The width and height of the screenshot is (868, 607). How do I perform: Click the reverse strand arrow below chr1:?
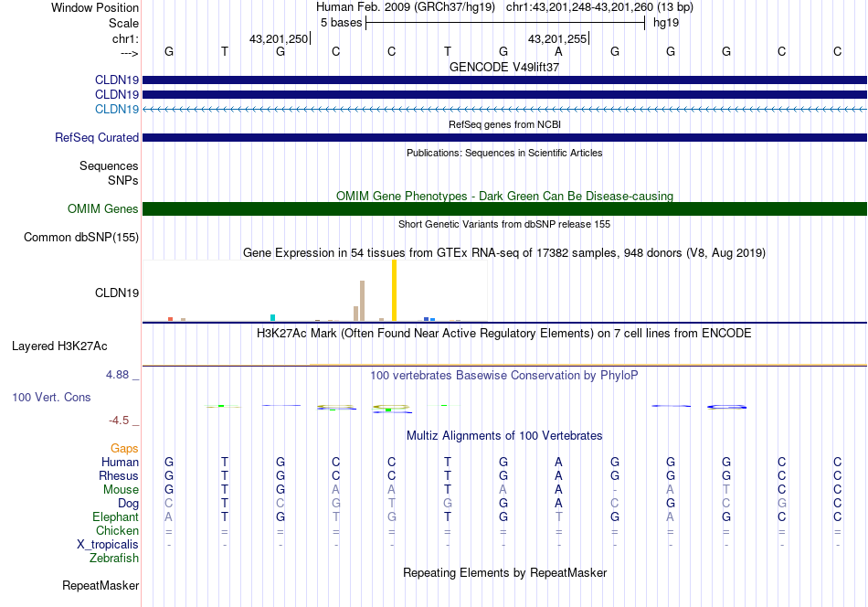pos(130,53)
